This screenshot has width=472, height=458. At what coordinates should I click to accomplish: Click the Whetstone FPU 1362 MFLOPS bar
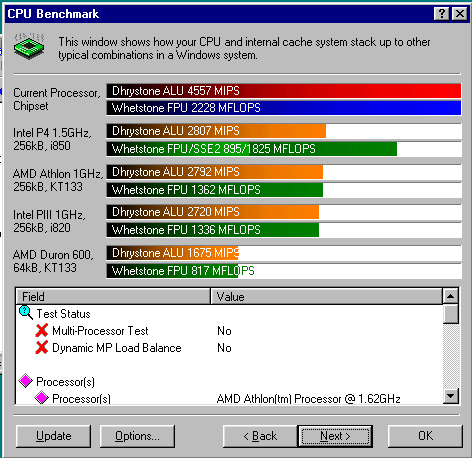pos(215,190)
